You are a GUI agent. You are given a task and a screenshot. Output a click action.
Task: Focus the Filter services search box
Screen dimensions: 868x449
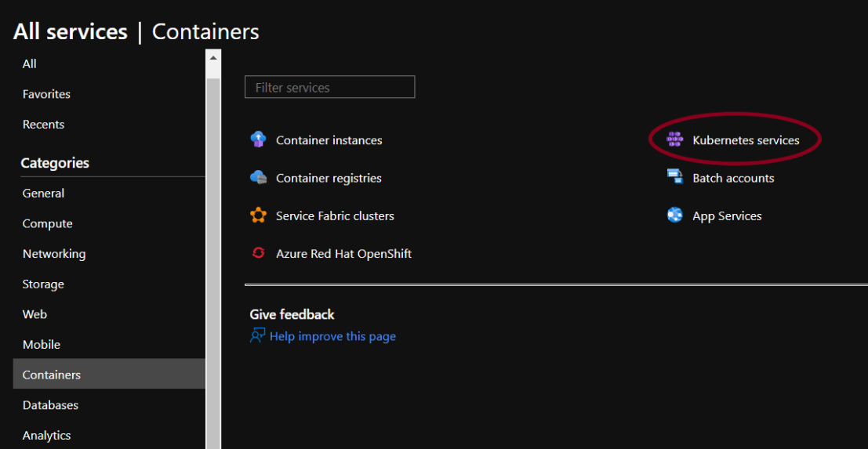tap(329, 88)
